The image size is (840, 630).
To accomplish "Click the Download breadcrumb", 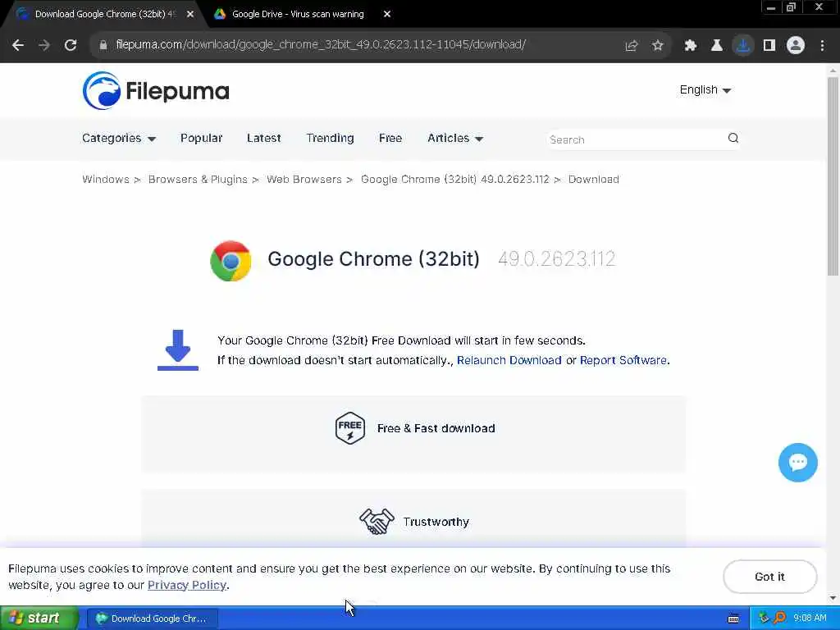I will [x=594, y=180].
